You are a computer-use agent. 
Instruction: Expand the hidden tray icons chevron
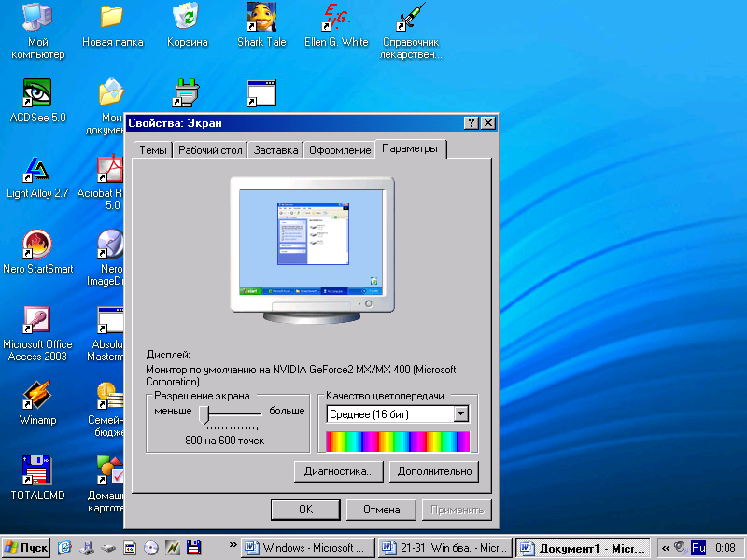tap(666, 548)
